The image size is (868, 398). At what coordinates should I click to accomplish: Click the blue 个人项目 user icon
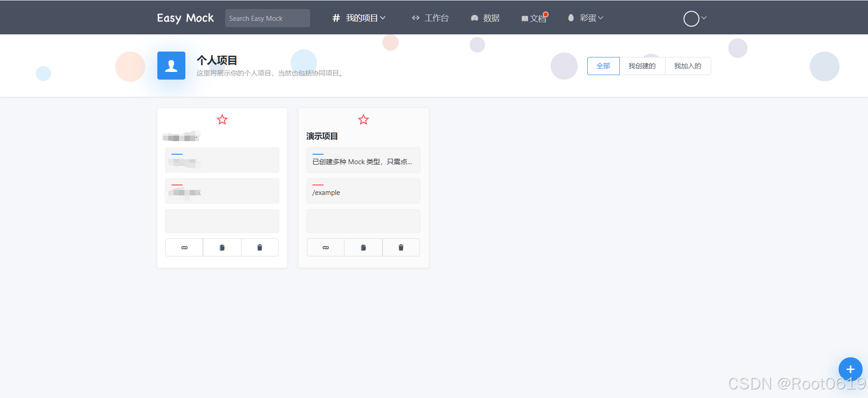(171, 66)
